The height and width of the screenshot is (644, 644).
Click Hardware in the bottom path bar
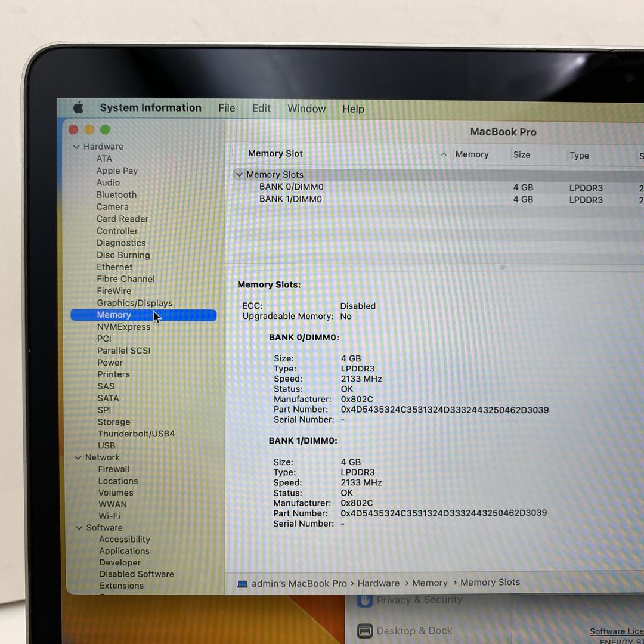379,583
